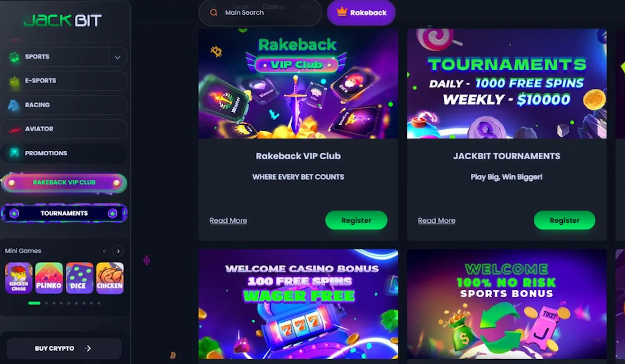Viewport: 625px width, 364px height.
Task: Select second Mini Games carousel dot
Action: coord(46,303)
